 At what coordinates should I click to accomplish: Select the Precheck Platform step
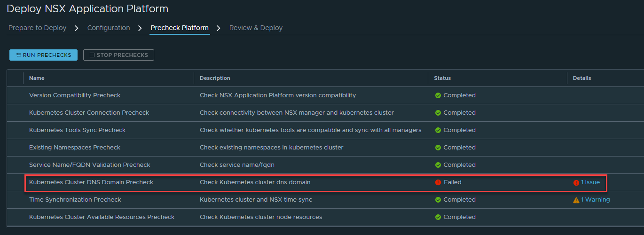[x=180, y=28]
